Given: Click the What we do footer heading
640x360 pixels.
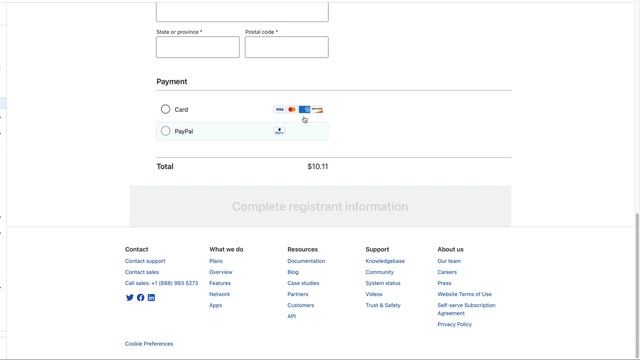Looking at the screenshot, I should 226,249.
